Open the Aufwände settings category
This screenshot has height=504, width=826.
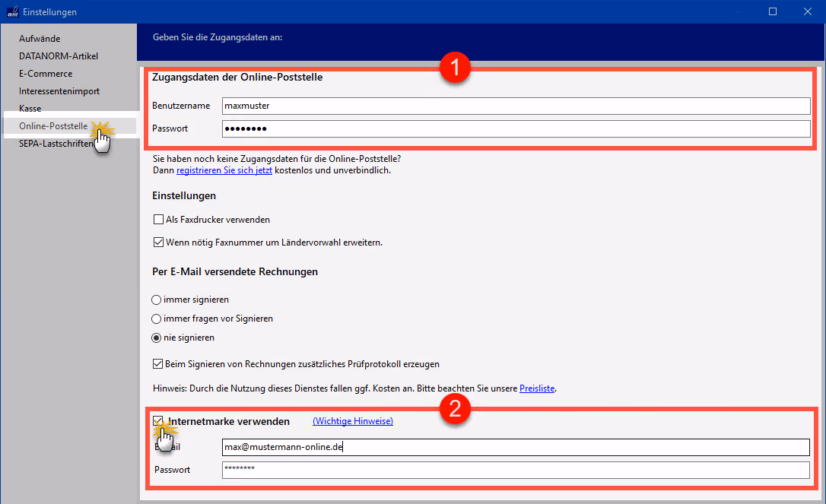tap(40, 39)
